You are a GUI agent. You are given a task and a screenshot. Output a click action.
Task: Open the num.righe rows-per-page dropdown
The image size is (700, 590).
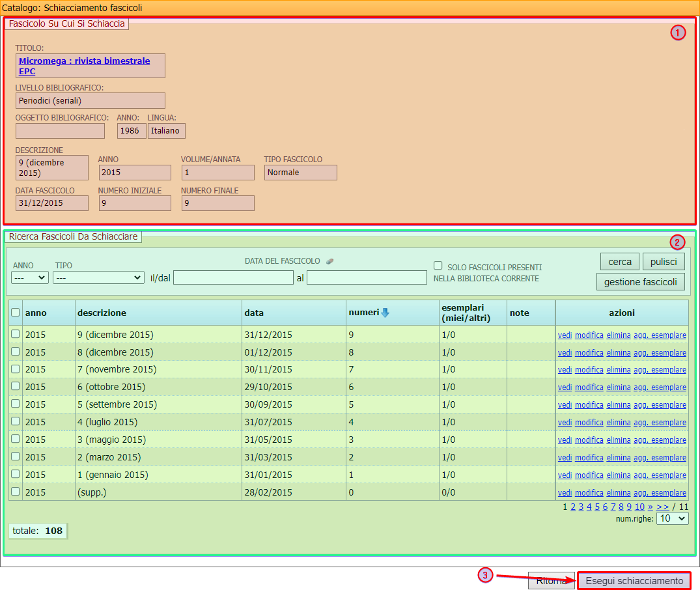672,518
